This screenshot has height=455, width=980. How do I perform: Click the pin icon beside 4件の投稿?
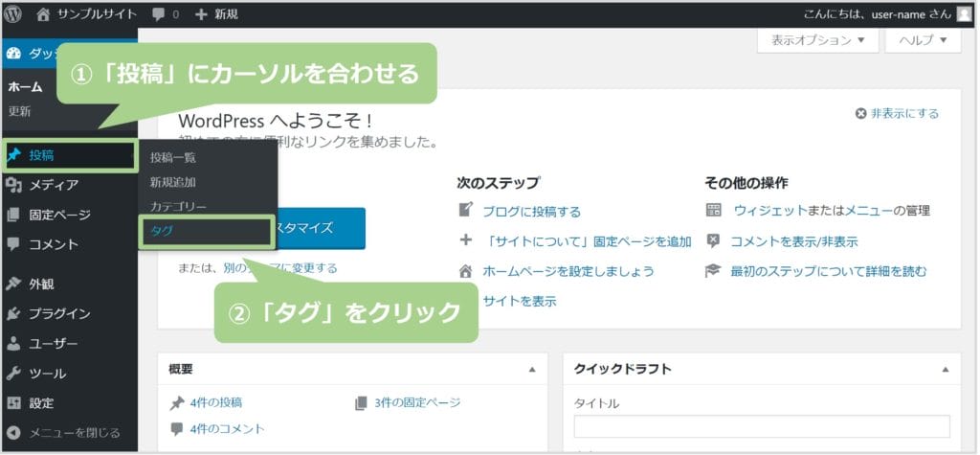tap(177, 403)
